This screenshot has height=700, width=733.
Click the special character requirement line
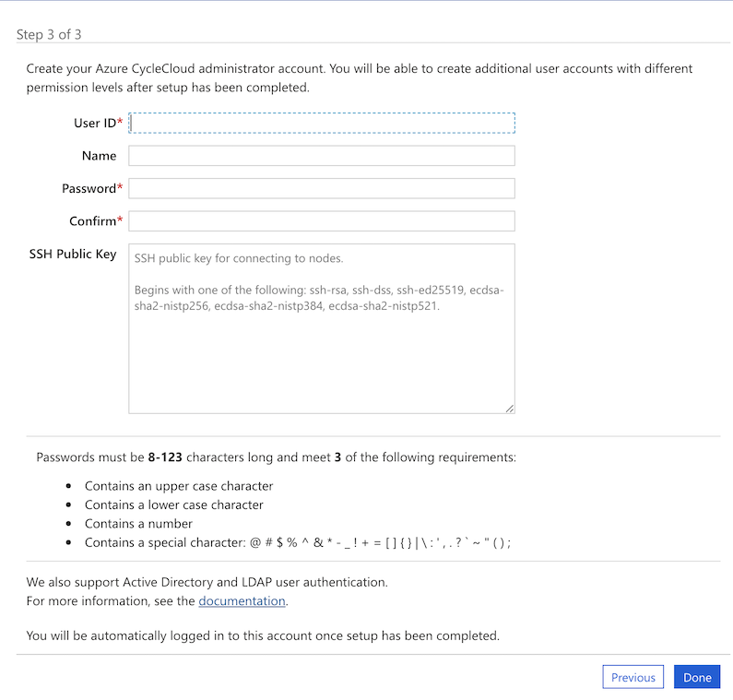tap(297, 542)
